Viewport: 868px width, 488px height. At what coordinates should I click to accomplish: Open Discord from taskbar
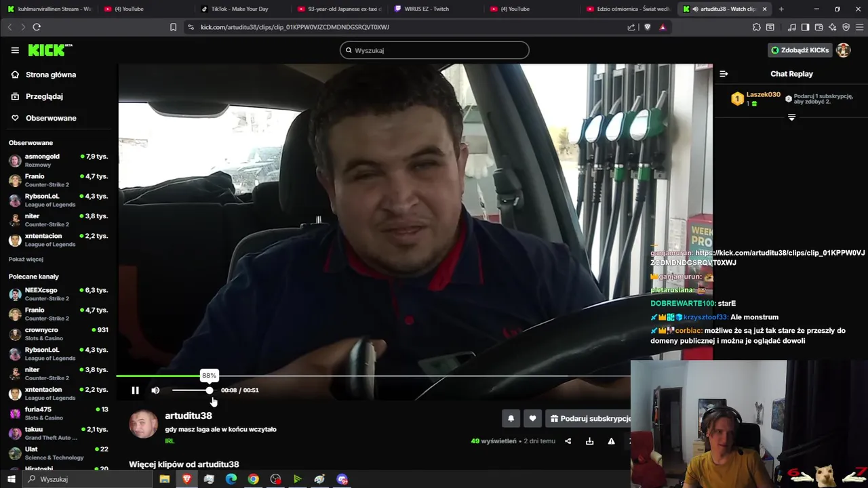click(x=342, y=479)
